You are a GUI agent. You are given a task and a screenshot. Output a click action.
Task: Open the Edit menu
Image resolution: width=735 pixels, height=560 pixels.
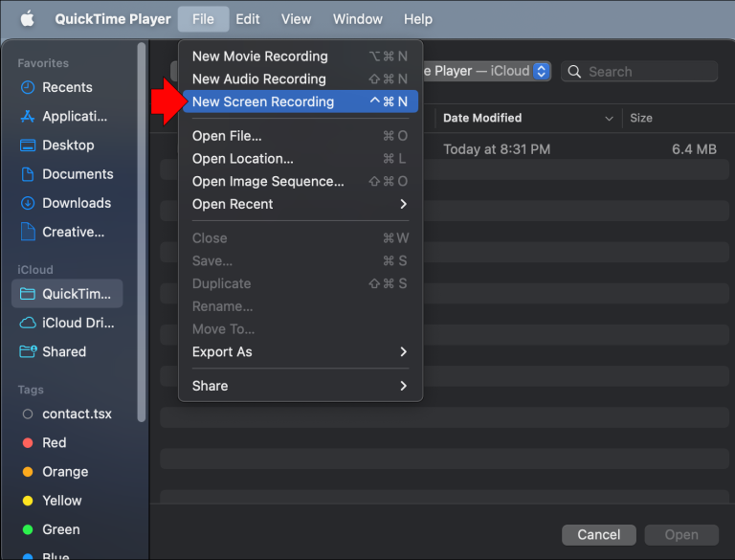[x=248, y=19]
